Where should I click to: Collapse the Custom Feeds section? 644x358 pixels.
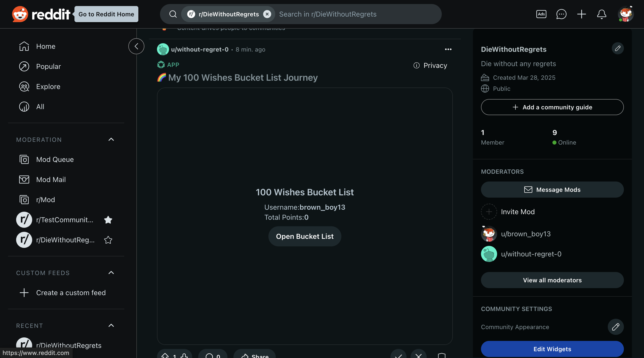111,273
